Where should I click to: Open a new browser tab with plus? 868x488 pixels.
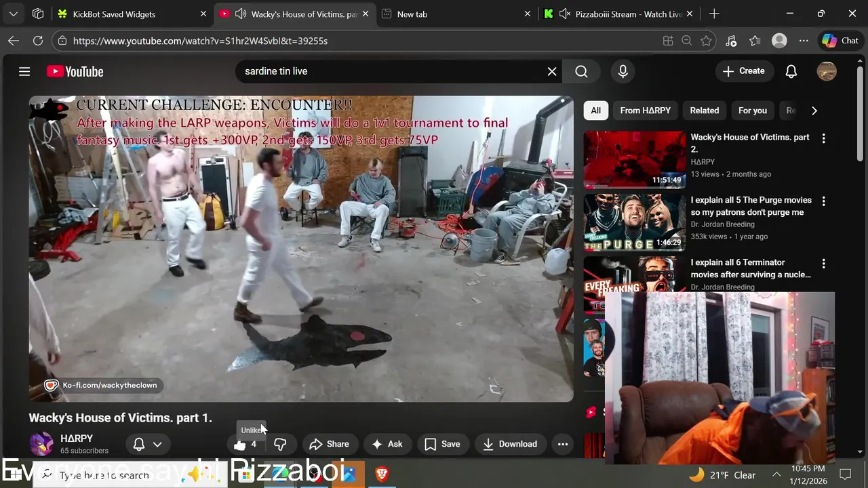pos(714,14)
